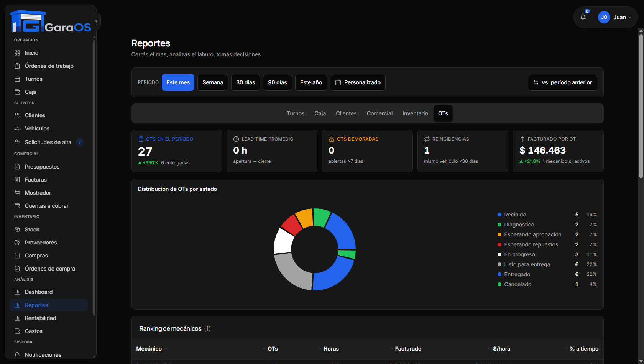The image size is (644, 364).
Task: Switch to the Inventario report tab
Action: pyautogui.click(x=415, y=113)
